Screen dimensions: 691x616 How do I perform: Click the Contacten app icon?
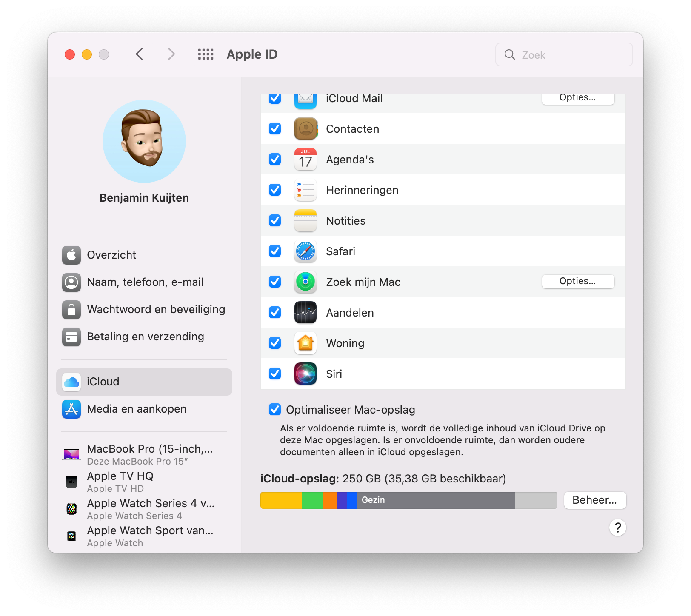point(306,128)
